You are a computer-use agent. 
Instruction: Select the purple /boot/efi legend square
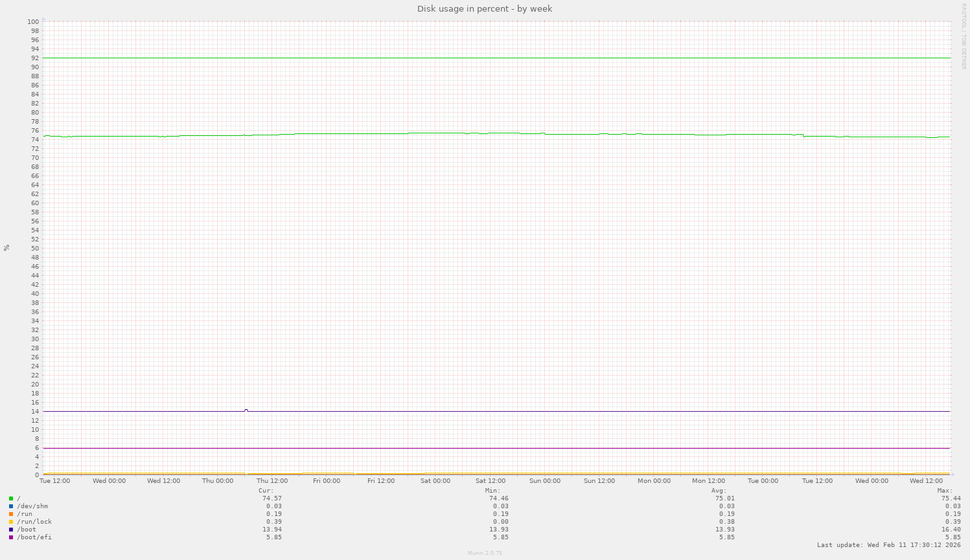click(10, 537)
